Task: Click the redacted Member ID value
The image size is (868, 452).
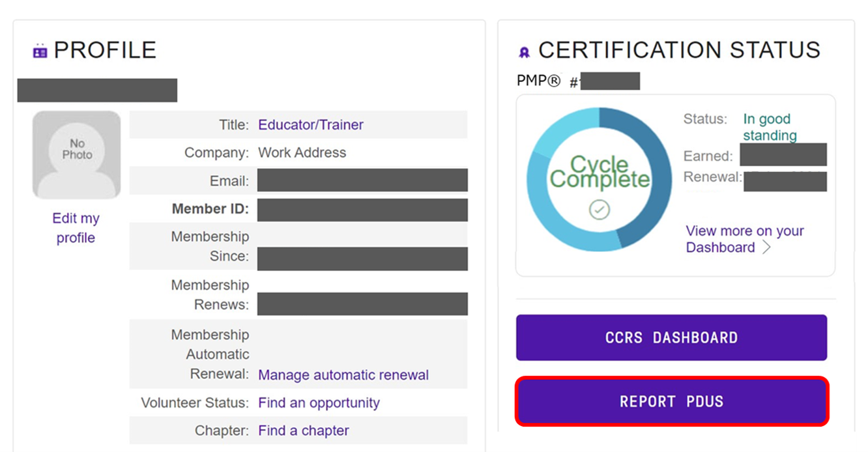Action: [362, 210]
